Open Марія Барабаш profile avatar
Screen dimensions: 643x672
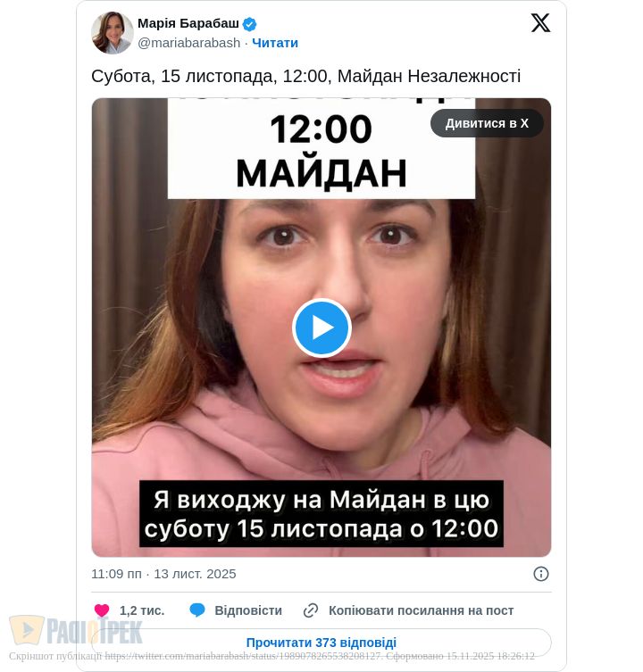pyautogui.click(x=113, y=32)
